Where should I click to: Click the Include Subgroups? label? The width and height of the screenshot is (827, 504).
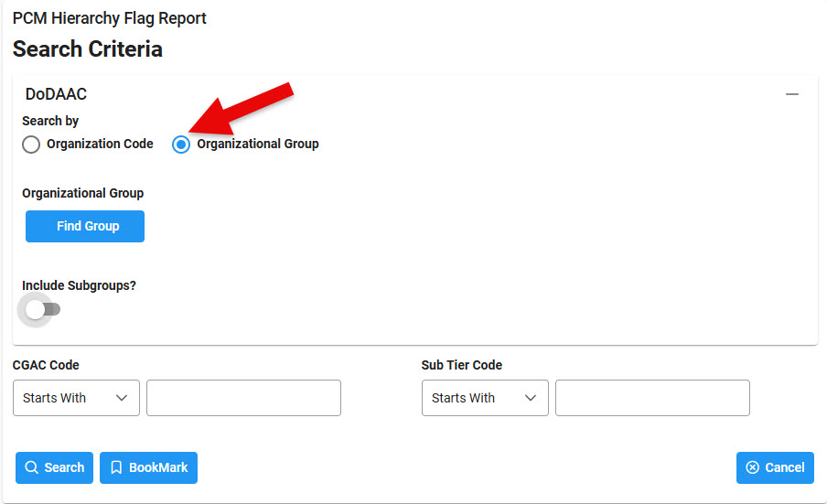pos(79,285)
